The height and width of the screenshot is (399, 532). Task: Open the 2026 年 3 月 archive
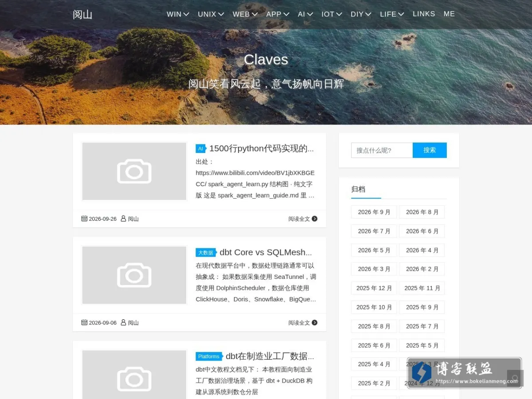(x=374, y=269)
